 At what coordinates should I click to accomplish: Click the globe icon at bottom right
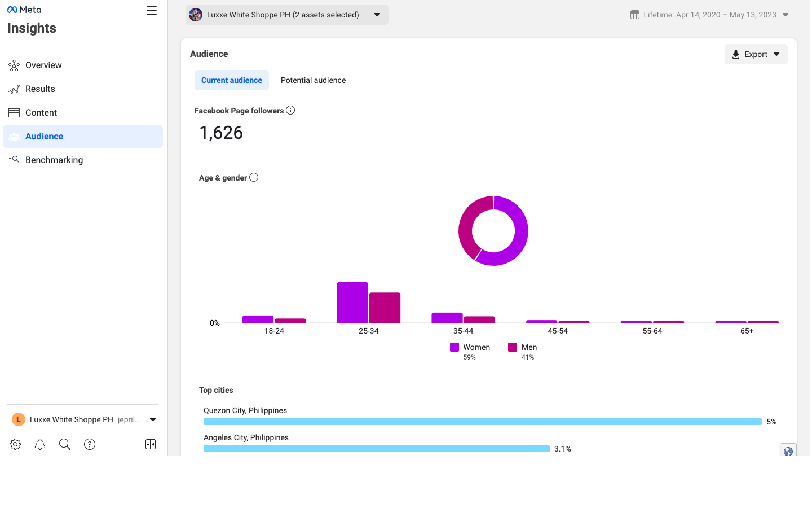788,450
